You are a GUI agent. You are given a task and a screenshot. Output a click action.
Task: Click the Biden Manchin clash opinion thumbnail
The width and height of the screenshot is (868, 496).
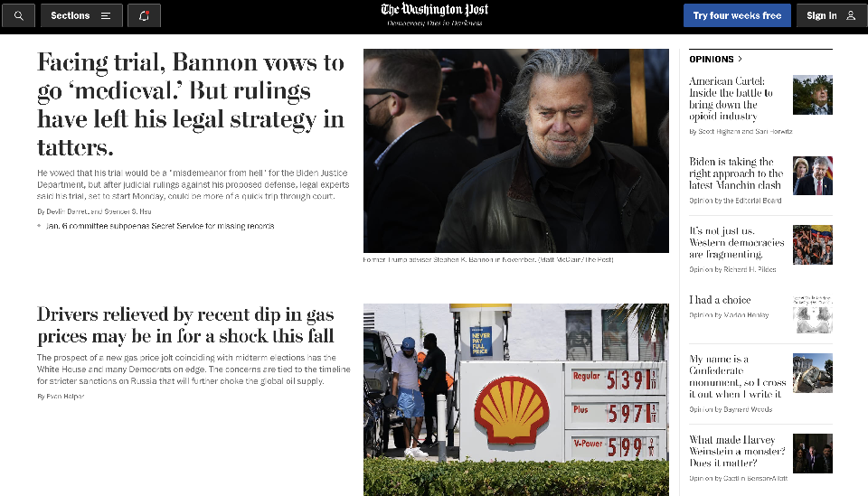tap(812, 176)
